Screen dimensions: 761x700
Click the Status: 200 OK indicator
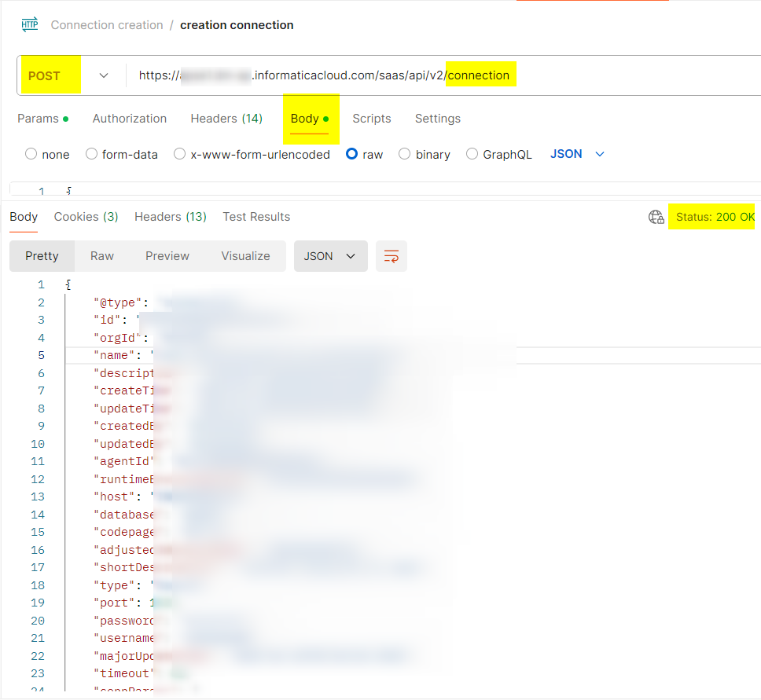pos(715,217)
